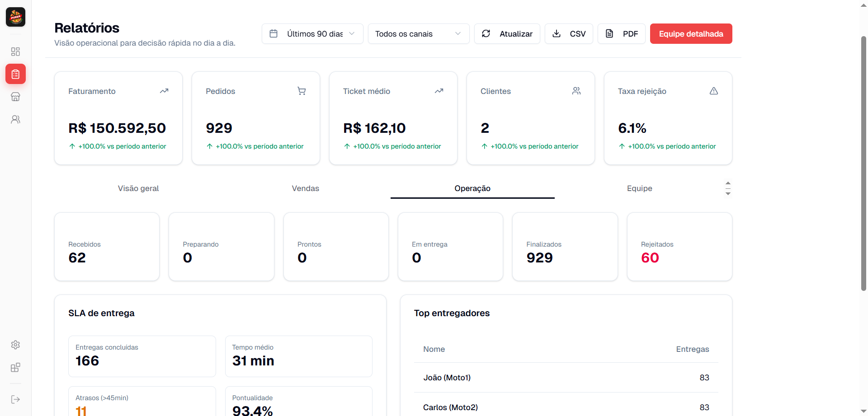This screenshot has width=868, height=416.
Task: Click the Equipe detalhada button
Action: tap(691, 33)
